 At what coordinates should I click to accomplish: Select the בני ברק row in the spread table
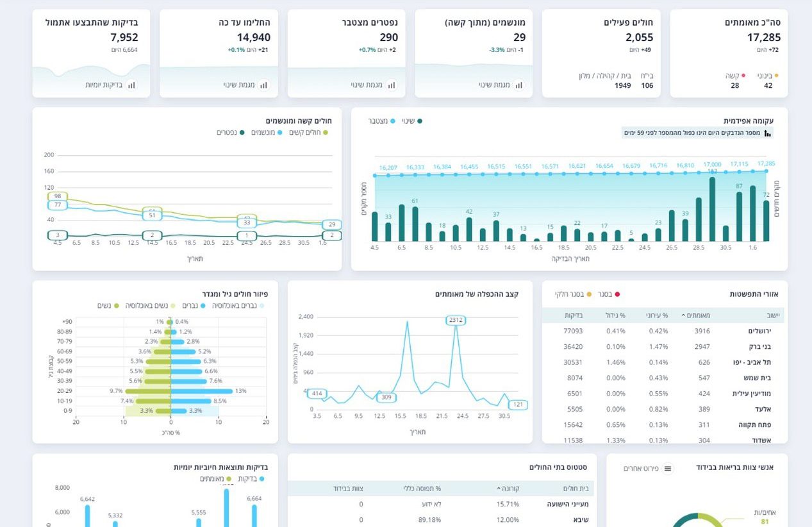pos(663,347)
